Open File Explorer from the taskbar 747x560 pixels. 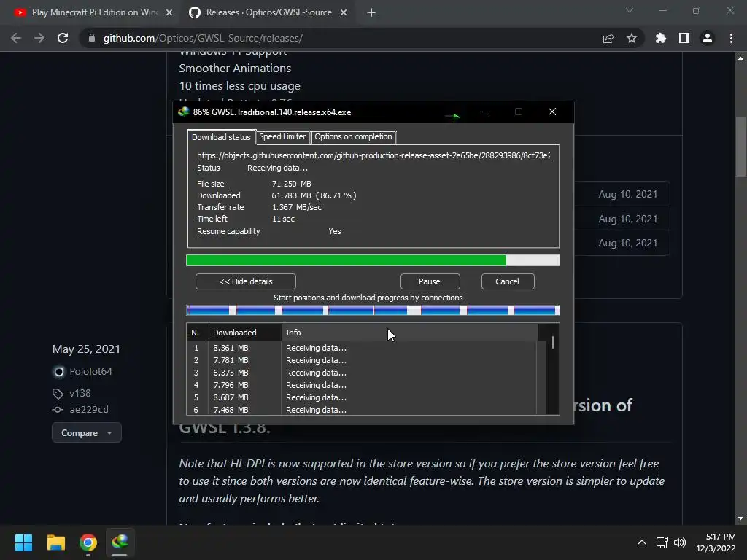click(x=55, y=542)
